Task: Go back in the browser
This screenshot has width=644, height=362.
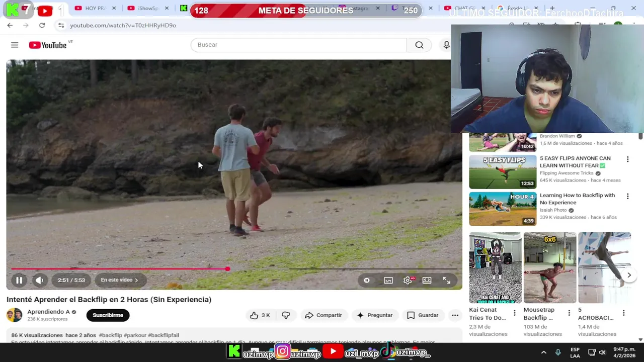Action: pos(10,25)
